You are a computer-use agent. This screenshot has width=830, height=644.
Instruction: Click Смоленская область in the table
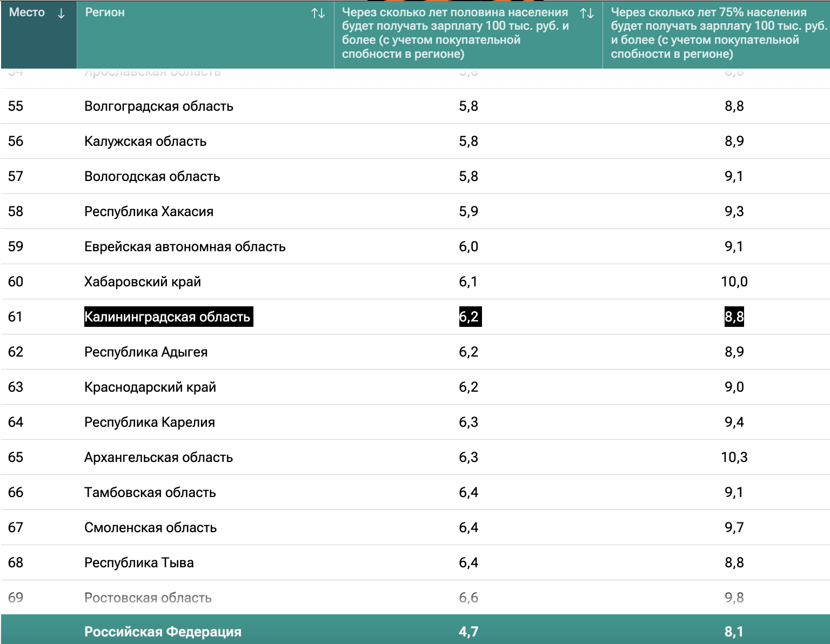151,527
